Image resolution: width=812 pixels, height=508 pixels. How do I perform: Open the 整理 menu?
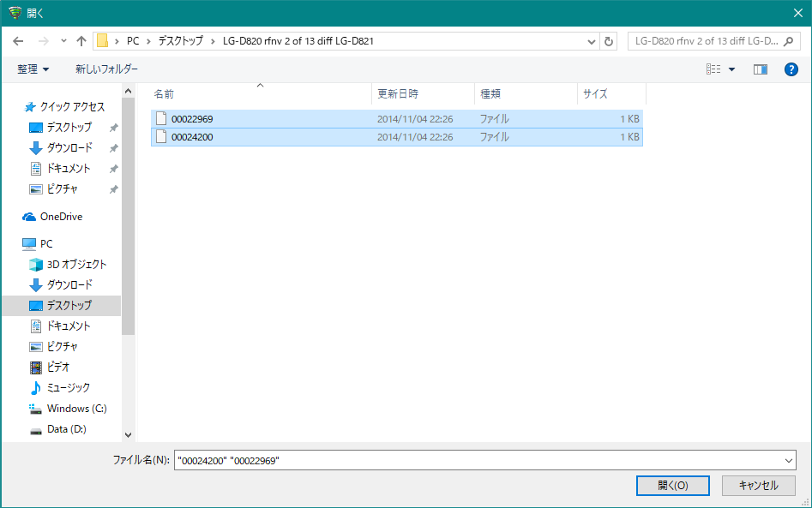coord(33,69)
